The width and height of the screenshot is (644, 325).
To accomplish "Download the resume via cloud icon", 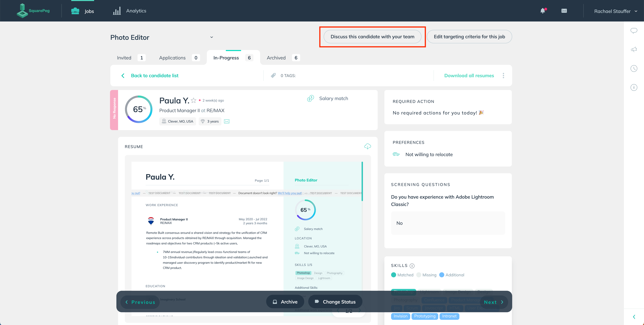I will click(x=367, y=146).
